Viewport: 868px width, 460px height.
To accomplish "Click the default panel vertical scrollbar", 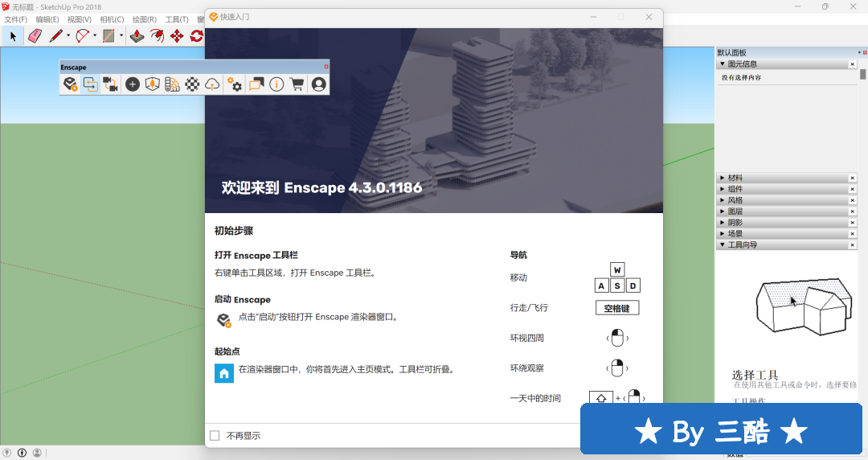I will [x=862, y=74].
